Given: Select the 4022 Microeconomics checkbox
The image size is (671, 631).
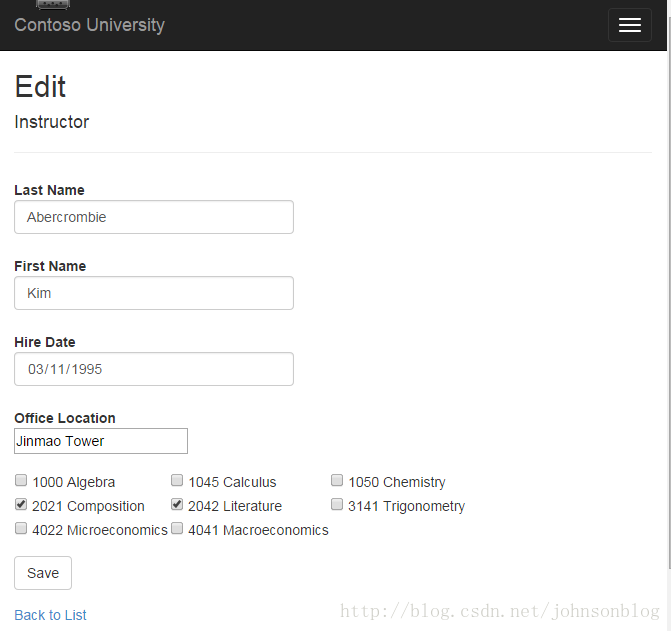Looking at the screenshot, I should [x=21, y=528].
